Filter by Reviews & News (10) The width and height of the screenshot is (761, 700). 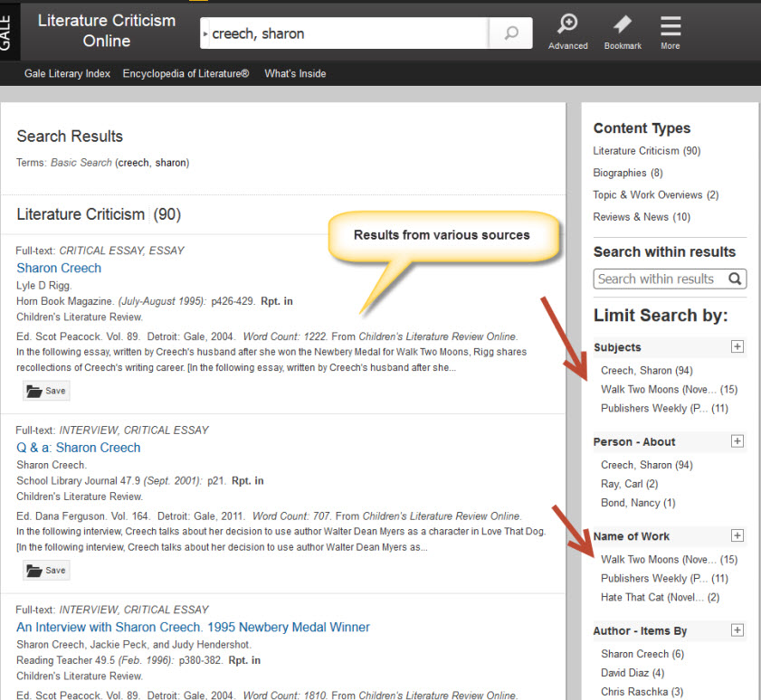click(x=642, y=217)
